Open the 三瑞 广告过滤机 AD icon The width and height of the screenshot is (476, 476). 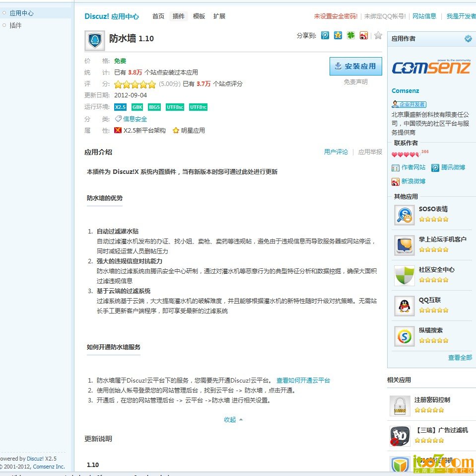click(x=400, y=436)
